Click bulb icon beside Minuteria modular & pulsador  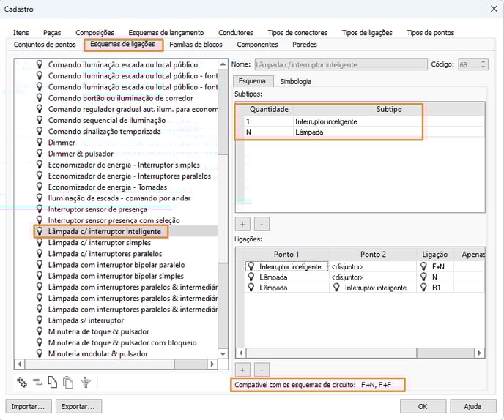coord(40,353)
